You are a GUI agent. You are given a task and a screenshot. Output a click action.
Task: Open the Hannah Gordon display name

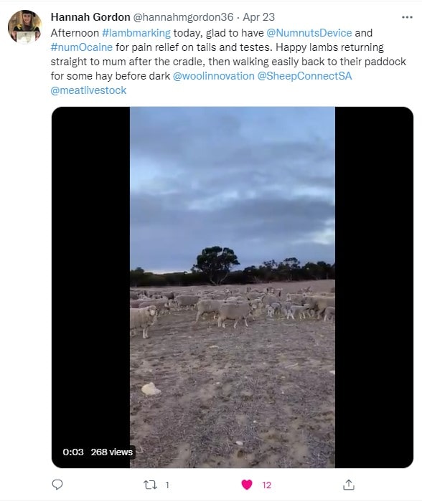(x=90, y=17)
